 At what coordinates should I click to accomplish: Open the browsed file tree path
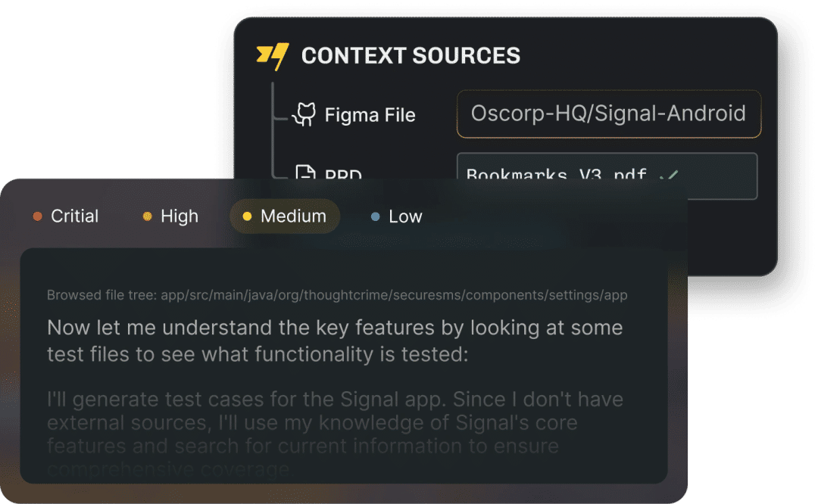click(337, 294)
